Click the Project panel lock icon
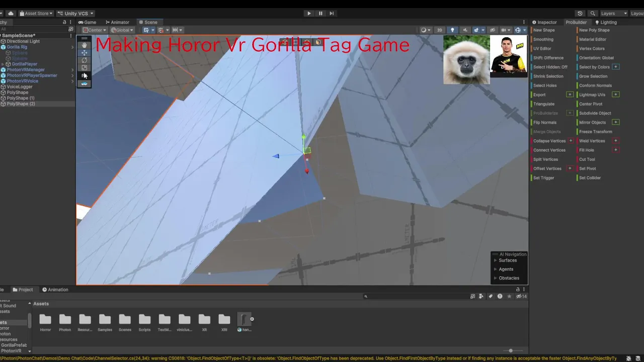This screenshot has width=644, height=362. tap(518, 290)
